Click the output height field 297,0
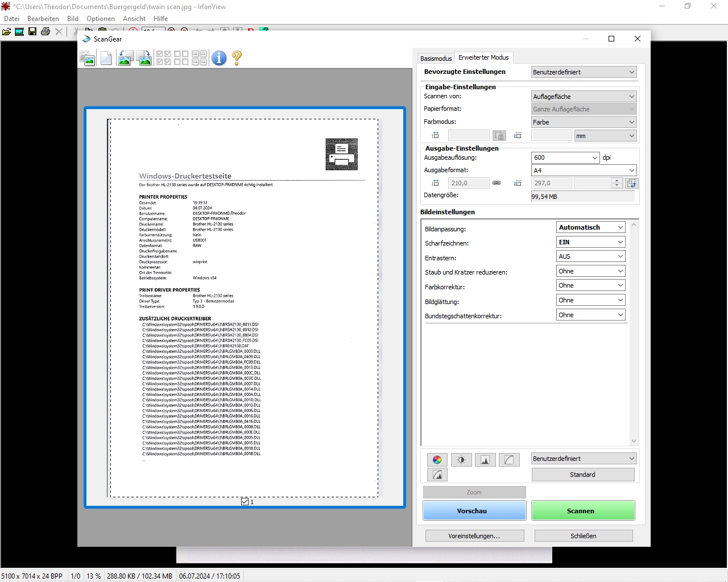 point(551,183)
